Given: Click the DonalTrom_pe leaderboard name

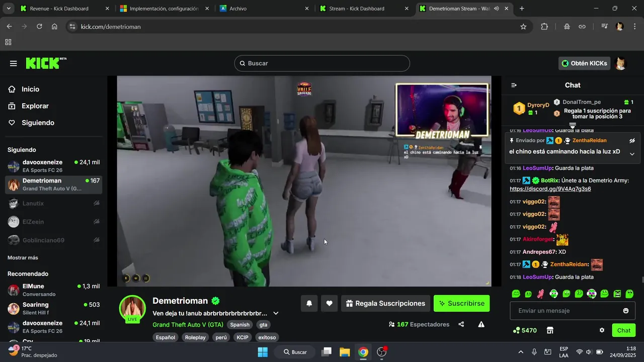Looking at the screenshot, I should [x=582, y=102].
